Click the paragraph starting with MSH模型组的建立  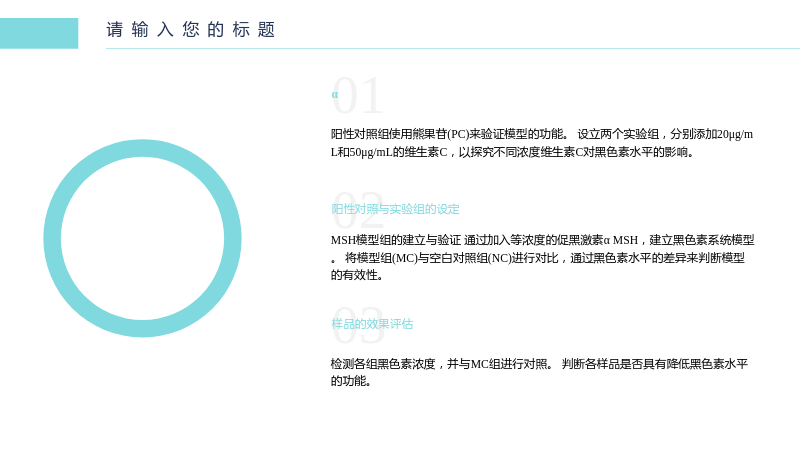(x=542, y=257)
